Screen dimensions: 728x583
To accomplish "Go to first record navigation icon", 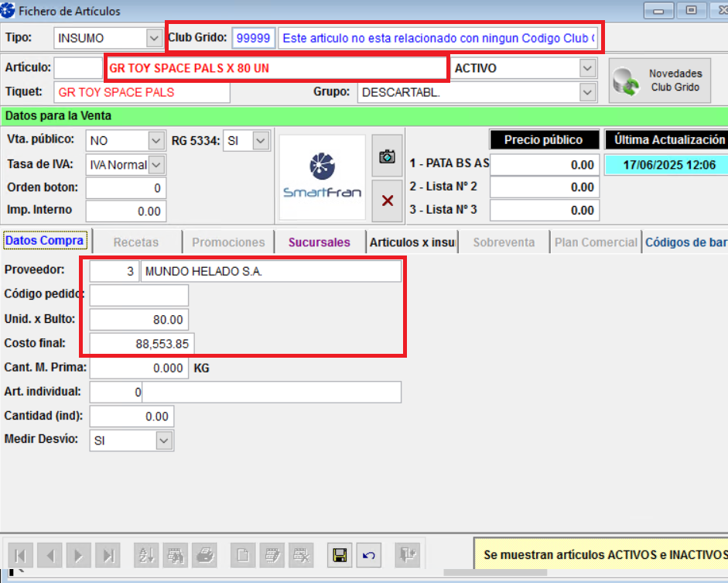I will (21, 554).
